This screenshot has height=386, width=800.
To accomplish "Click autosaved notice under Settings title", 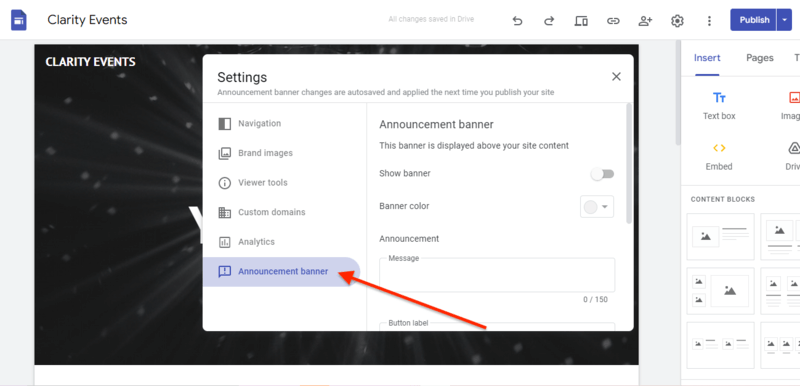I will tap(386, 93).
